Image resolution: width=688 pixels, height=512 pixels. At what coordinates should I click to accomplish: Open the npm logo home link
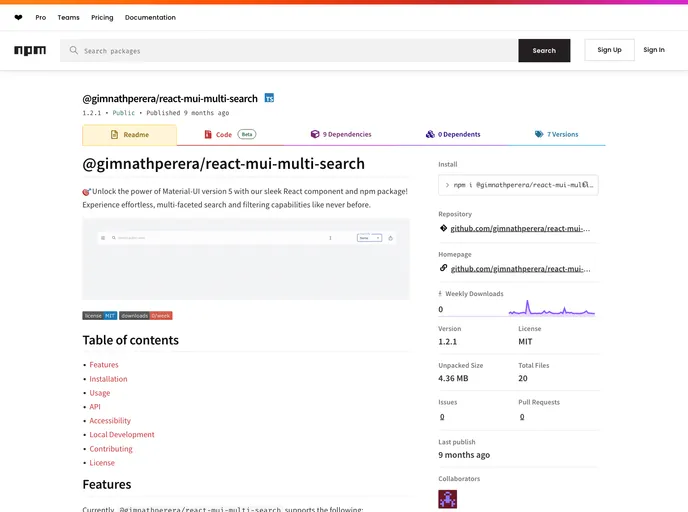30,50
